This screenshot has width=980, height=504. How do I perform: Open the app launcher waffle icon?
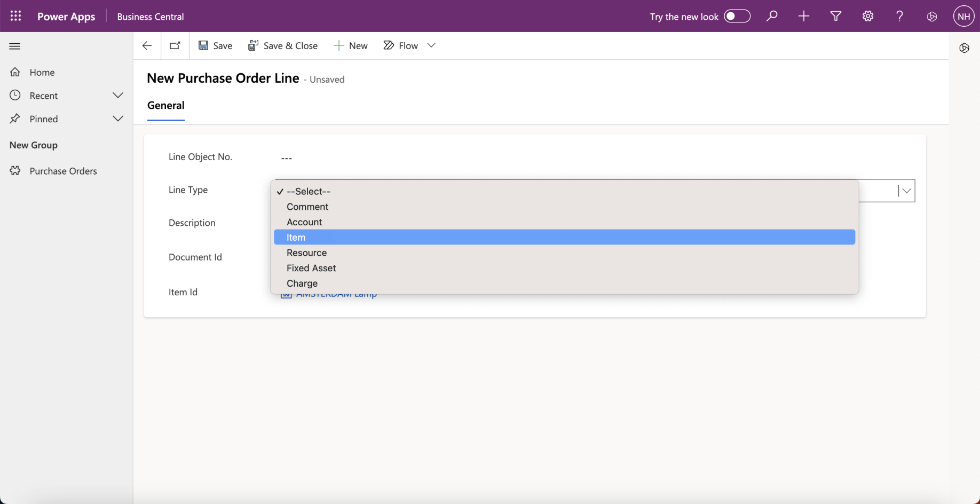pyautogui.click(x=15, y=16)
